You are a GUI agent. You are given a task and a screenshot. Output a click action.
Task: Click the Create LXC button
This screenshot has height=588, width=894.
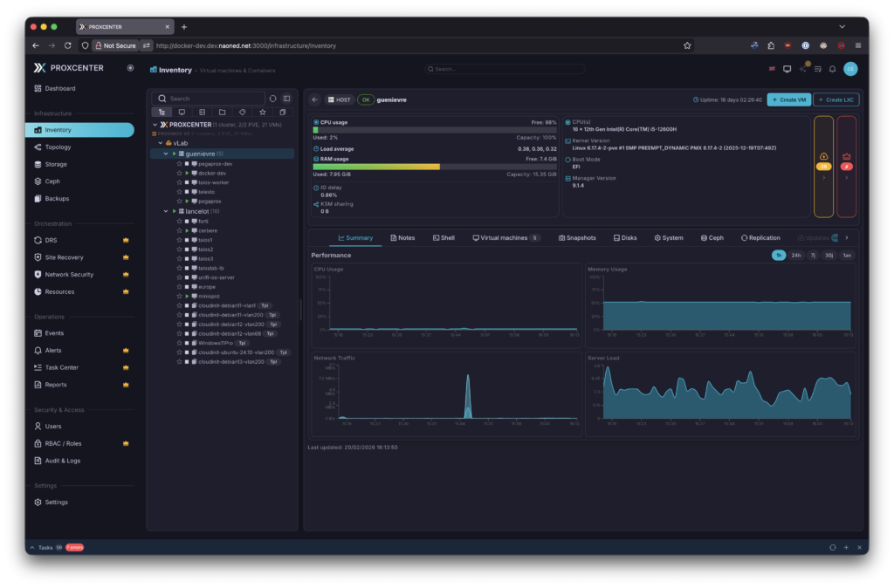[836, 99]
